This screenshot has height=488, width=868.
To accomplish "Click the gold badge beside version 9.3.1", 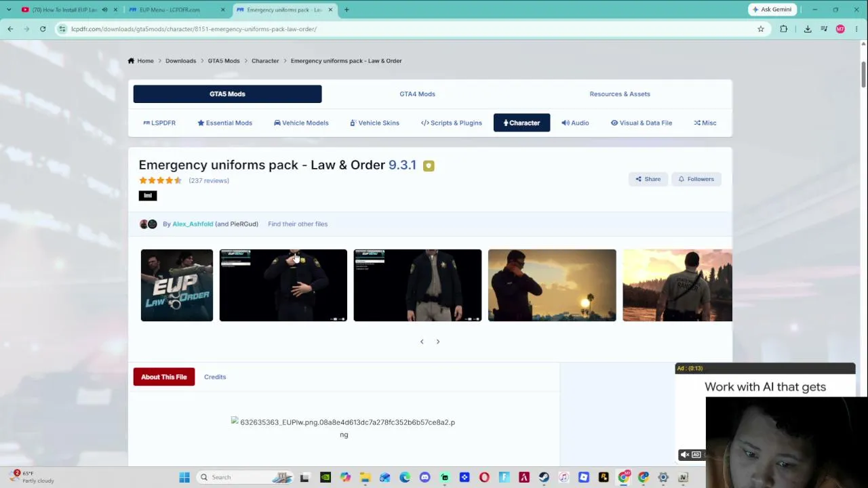I will [x=429, y=165].
